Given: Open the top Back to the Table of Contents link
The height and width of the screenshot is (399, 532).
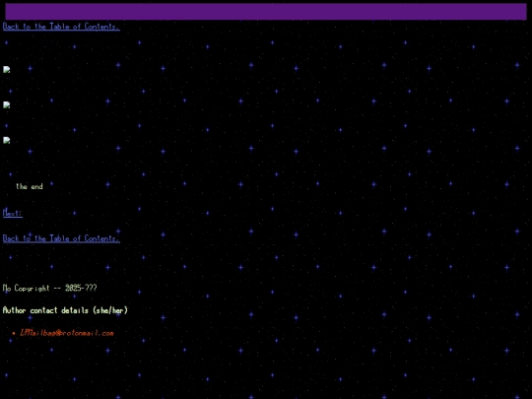Looking at the screenshot, I should (61, 27).
